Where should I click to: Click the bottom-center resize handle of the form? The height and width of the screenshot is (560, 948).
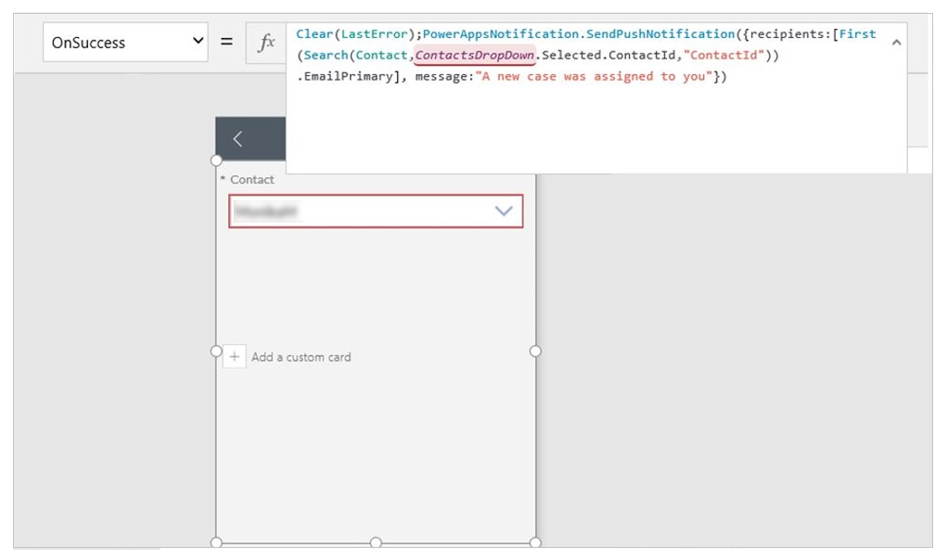[376, 542]
